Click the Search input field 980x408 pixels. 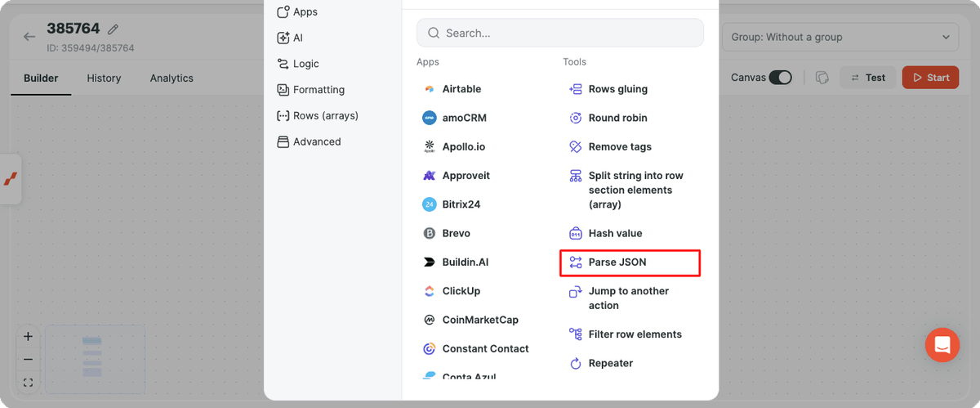(560, 33)
